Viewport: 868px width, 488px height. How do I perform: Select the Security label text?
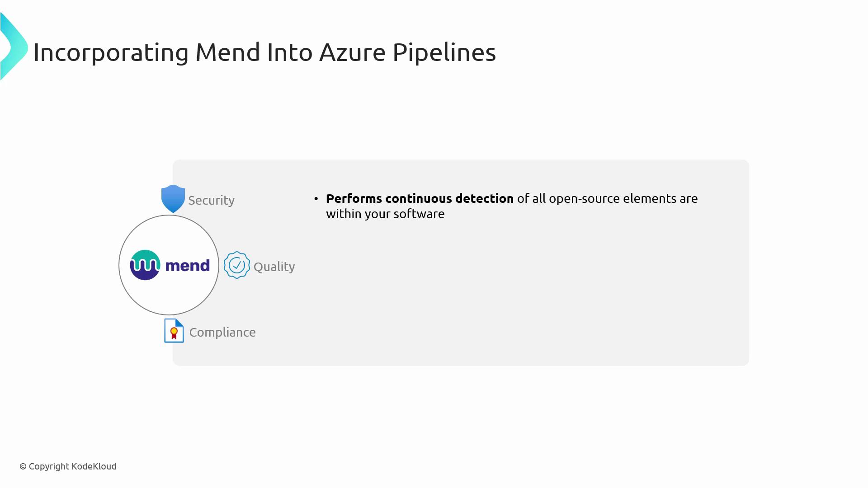[x=211, y=200]
